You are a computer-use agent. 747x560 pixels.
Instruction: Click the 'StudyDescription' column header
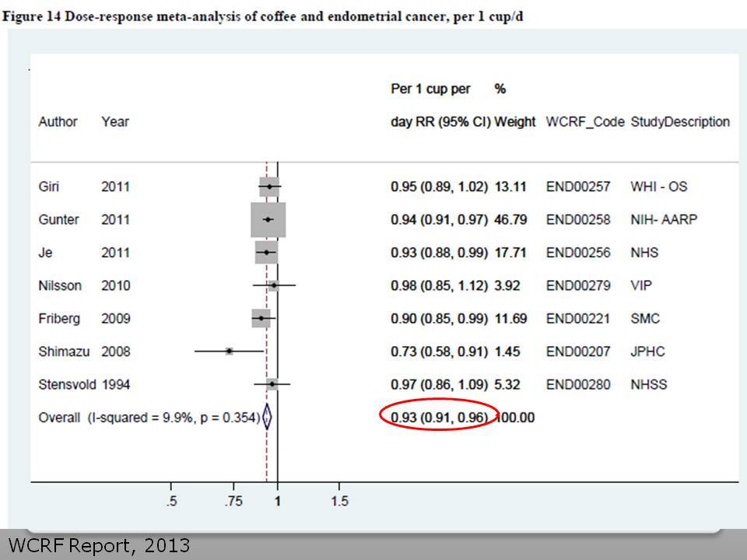pos(680,122)
